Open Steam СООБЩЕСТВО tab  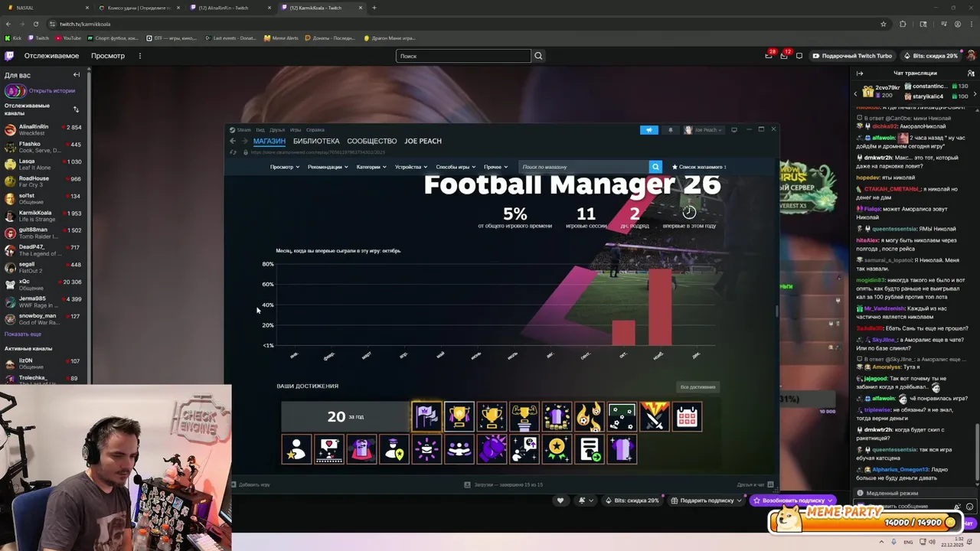(372, 141)
